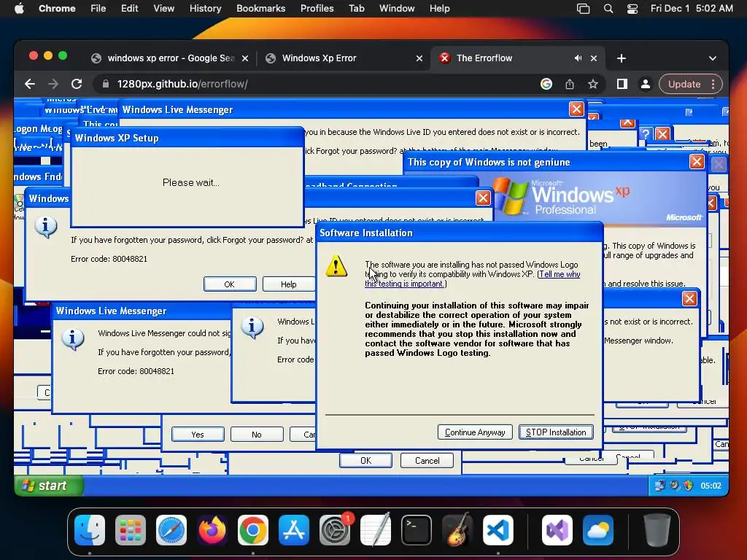Open the Chrome profile avatar
This screenshot has height=560, width=747.
[x=645, y=84]
